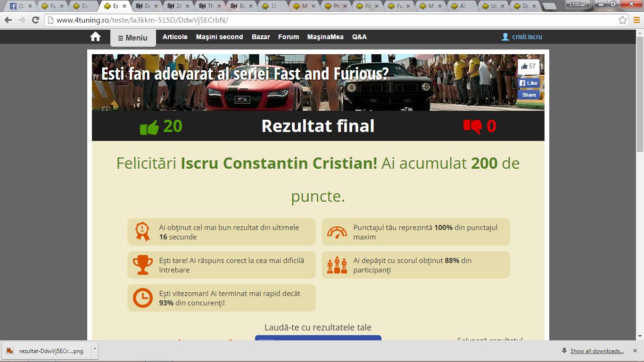Viewport: 644px width, 362px height.
Task: Click the browser Back arrow
Action: click(x=8, y=20)
